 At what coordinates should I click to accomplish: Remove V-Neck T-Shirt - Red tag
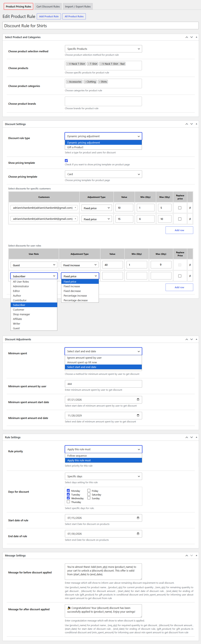101,64
